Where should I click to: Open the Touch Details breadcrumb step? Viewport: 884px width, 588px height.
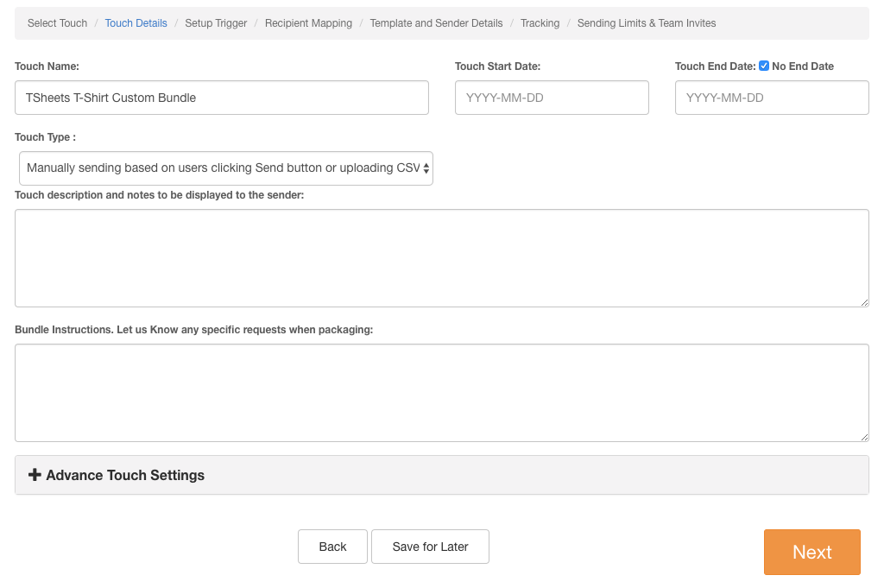[136, 23]
